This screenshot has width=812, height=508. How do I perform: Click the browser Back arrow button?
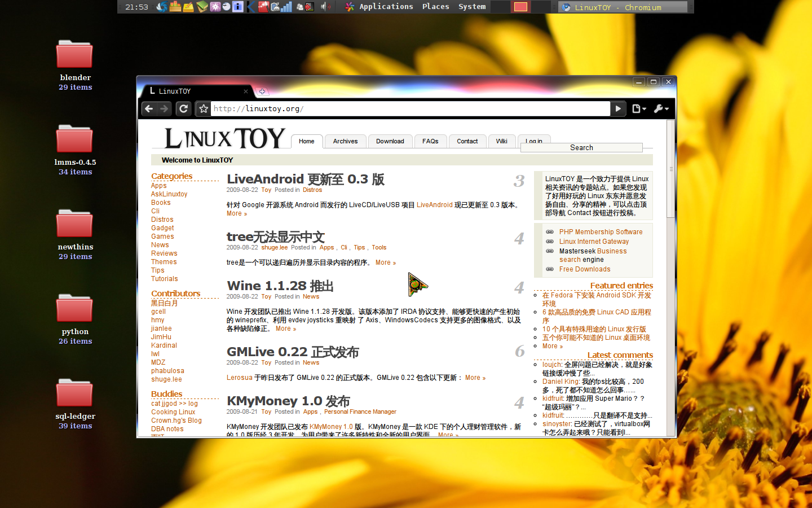pos(149,108)
